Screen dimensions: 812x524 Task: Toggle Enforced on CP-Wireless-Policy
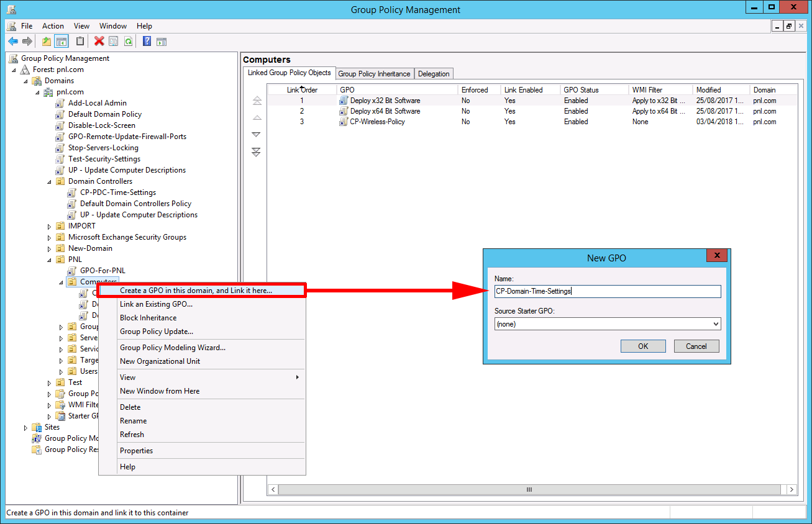coord(465,122)
